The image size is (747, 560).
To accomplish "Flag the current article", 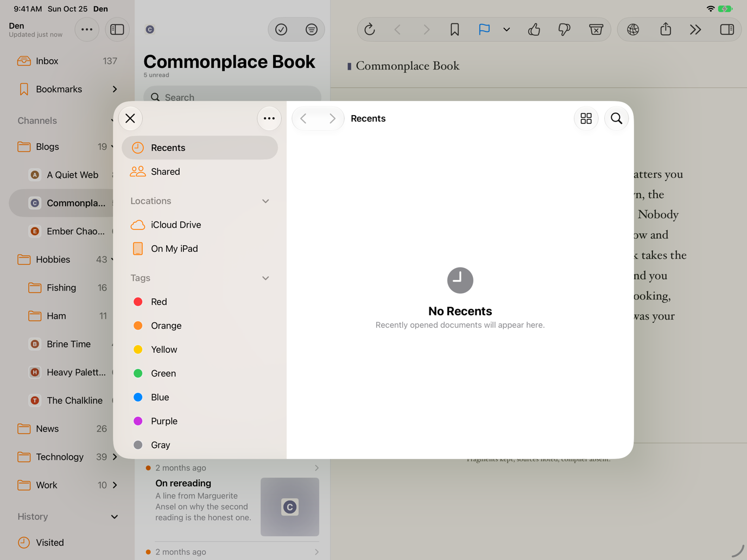I will [x=484, y=29].
